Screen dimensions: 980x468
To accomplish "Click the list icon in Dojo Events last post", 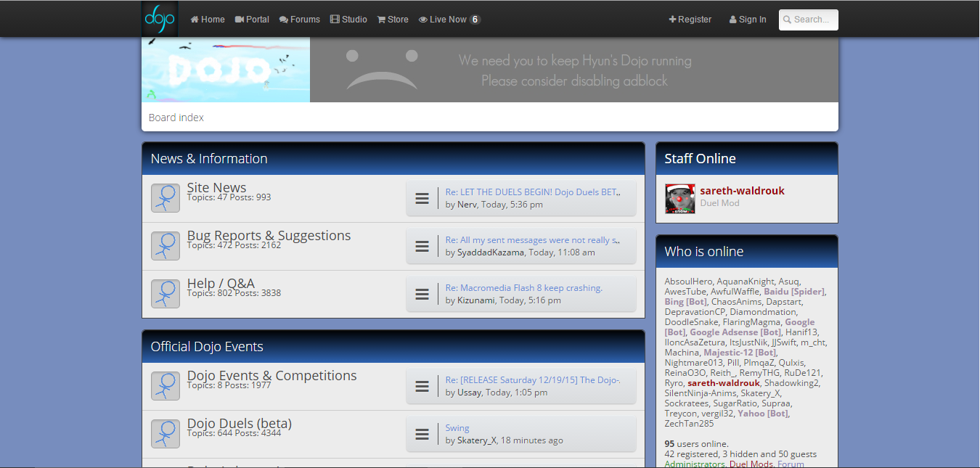I will click(x=422, y=386).
